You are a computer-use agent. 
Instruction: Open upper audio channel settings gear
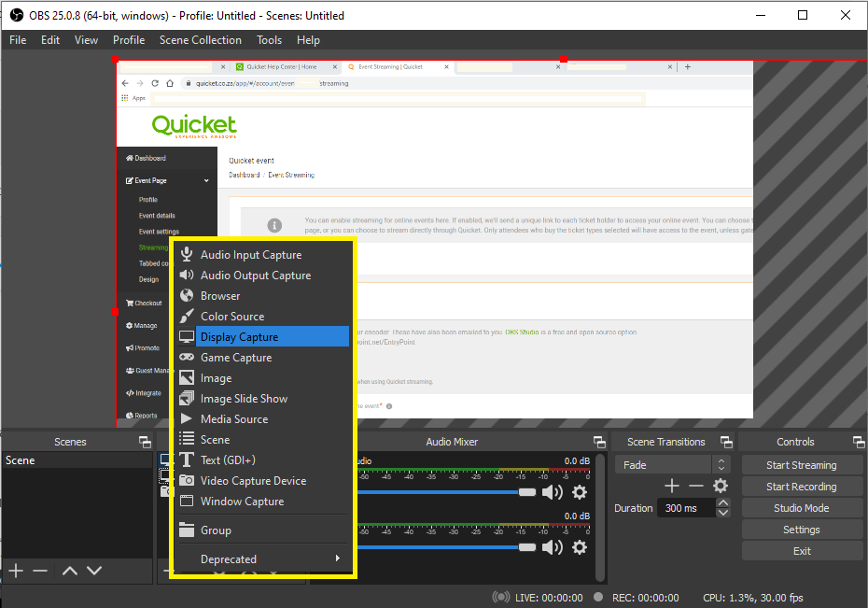coord(579,491)
